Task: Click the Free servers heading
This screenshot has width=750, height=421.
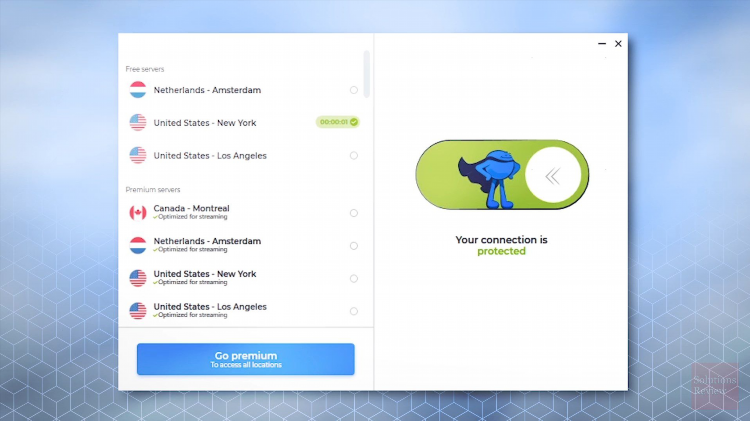Action: tap(144, 69)
